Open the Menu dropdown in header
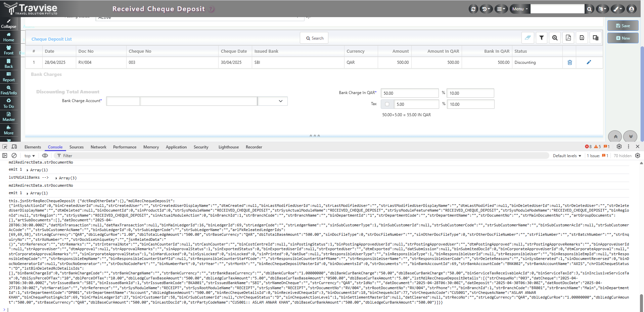The width and height of the screenshot is (644, 312). (x=520, y=9)
